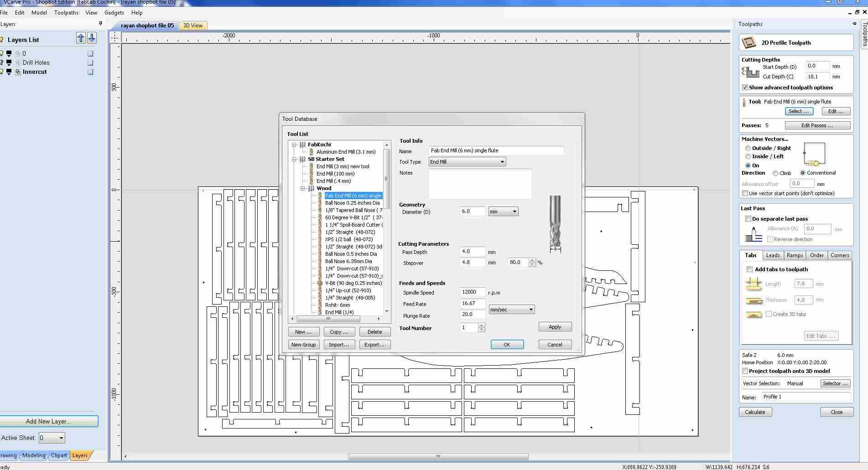Switch to the 3D View tab
The width and height of the screenshot is (868, 470).
193,26
